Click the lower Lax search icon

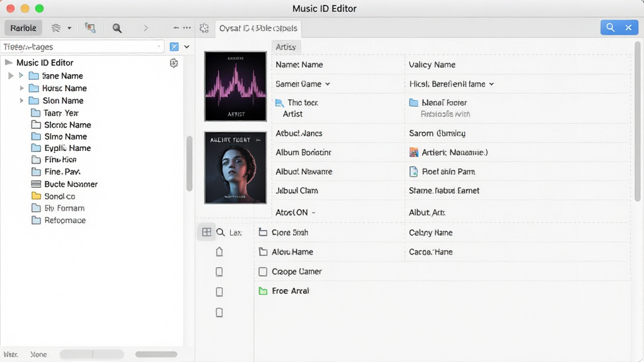coord(221,233)
